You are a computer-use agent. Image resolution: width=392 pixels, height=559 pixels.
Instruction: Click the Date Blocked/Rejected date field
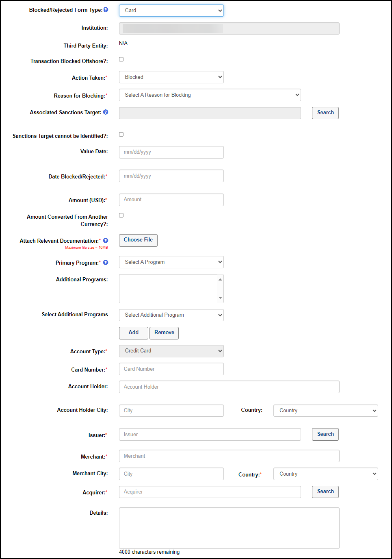pos(171,176)
